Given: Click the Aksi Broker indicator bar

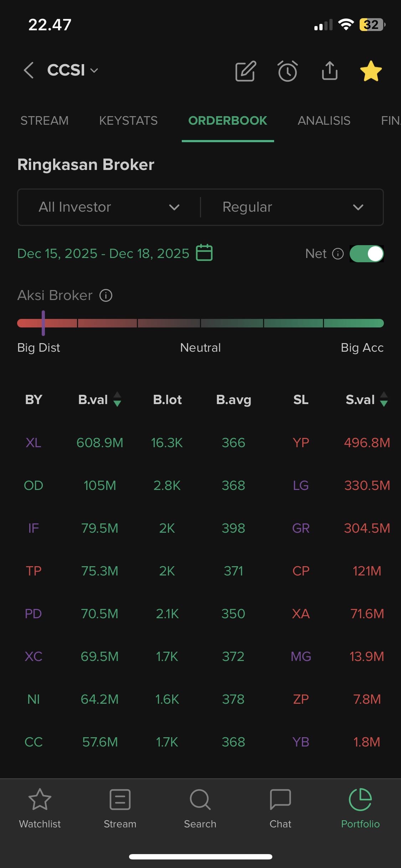Looking at the screenshot, I should pyautogui.click(x=200, y=323).
